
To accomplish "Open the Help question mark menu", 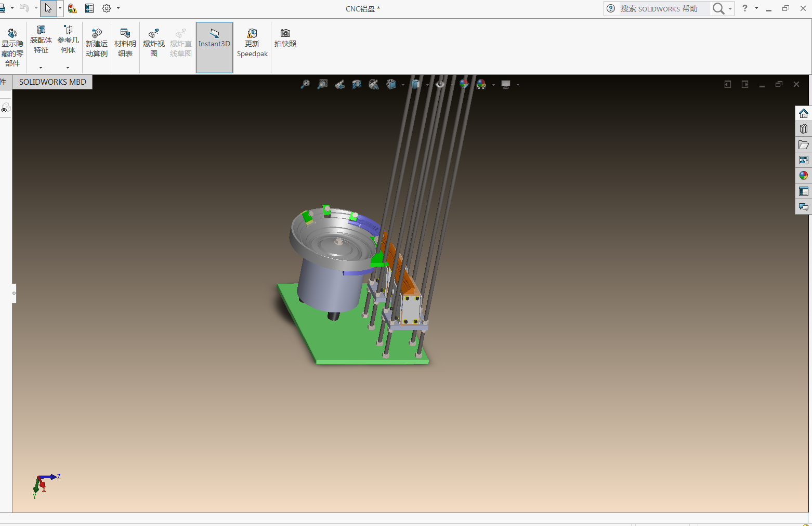I will [x=745, y=8].
